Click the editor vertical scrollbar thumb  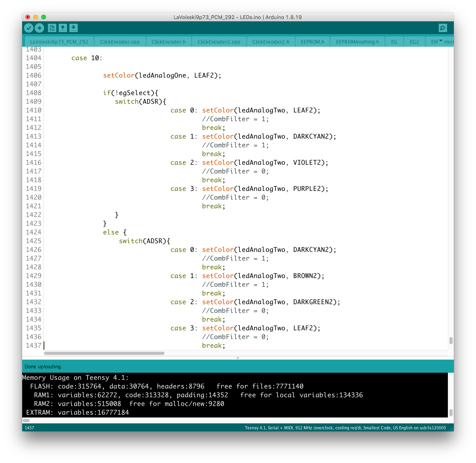451,341
